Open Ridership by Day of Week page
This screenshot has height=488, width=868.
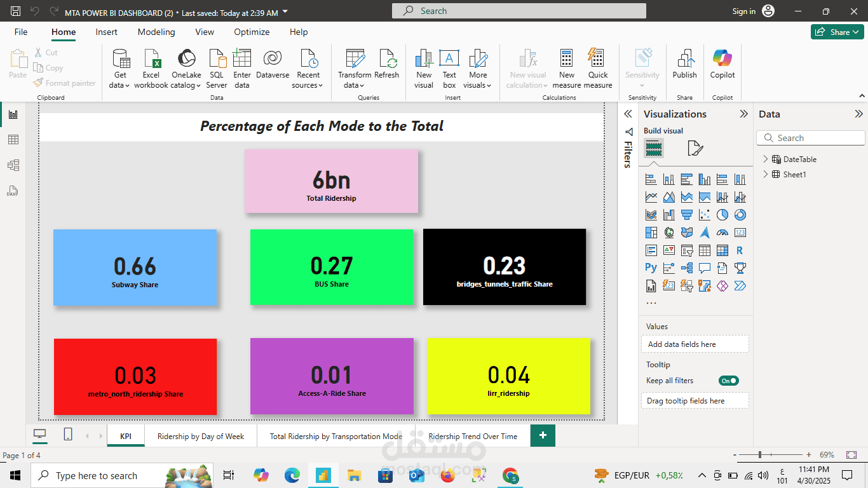pos(201,436)
